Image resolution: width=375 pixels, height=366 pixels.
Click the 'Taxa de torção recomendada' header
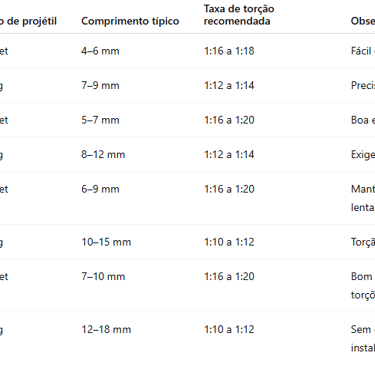[x=239, y=15]
